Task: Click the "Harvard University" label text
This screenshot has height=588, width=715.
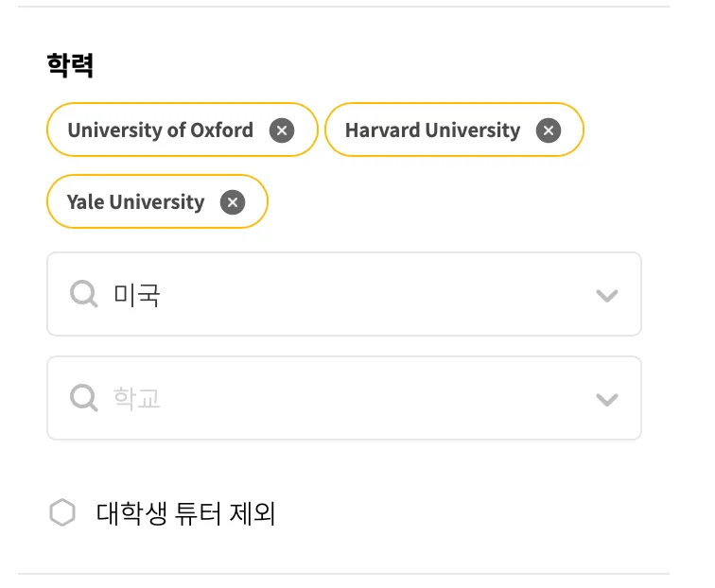Action: coord(432,130)
